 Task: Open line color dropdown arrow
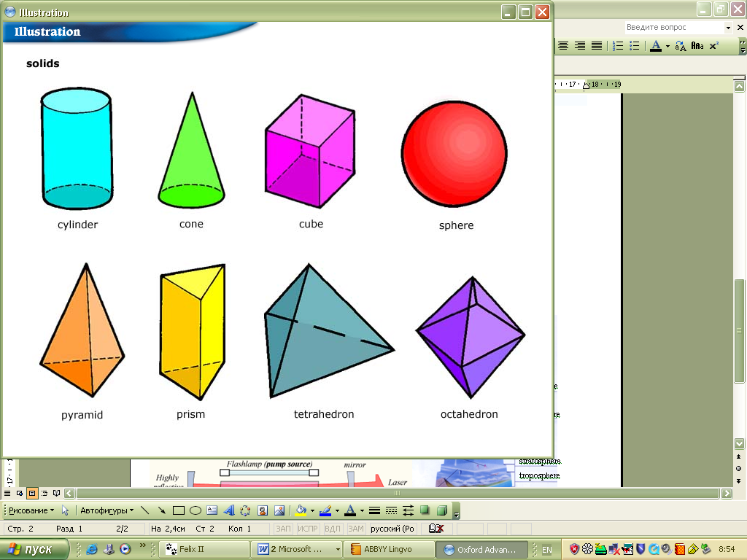coord(337,510)
